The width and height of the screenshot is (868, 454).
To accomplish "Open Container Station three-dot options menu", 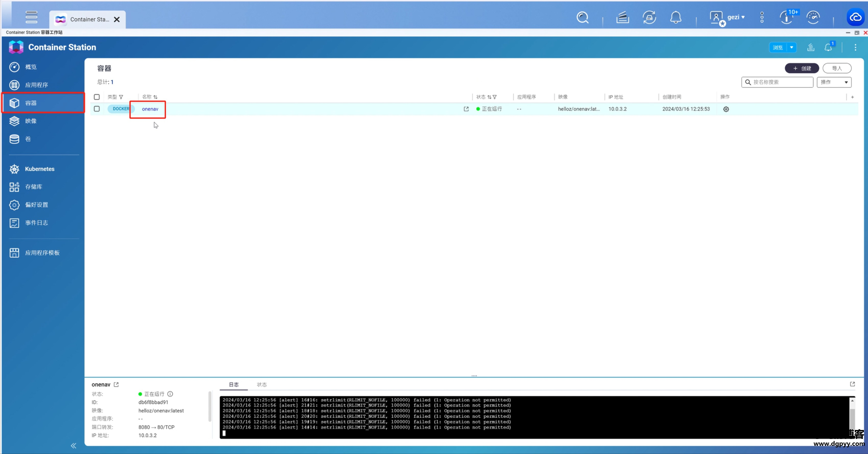I will (x=855, y=48).
